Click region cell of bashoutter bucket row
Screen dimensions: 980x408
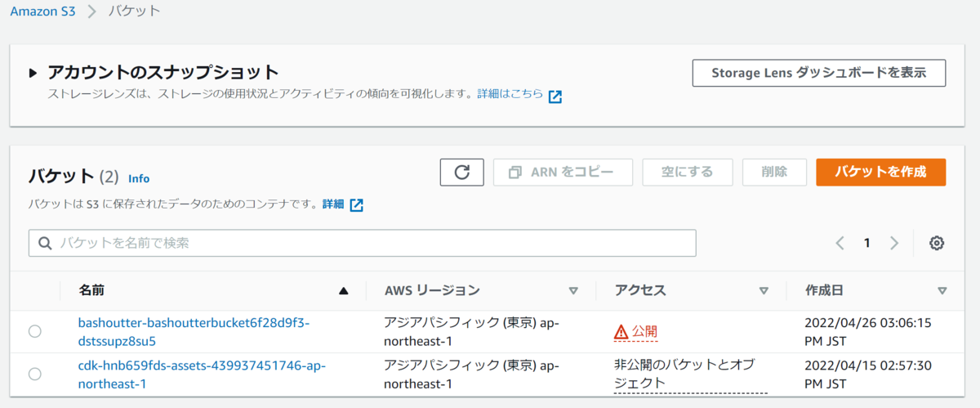point(471,331)
